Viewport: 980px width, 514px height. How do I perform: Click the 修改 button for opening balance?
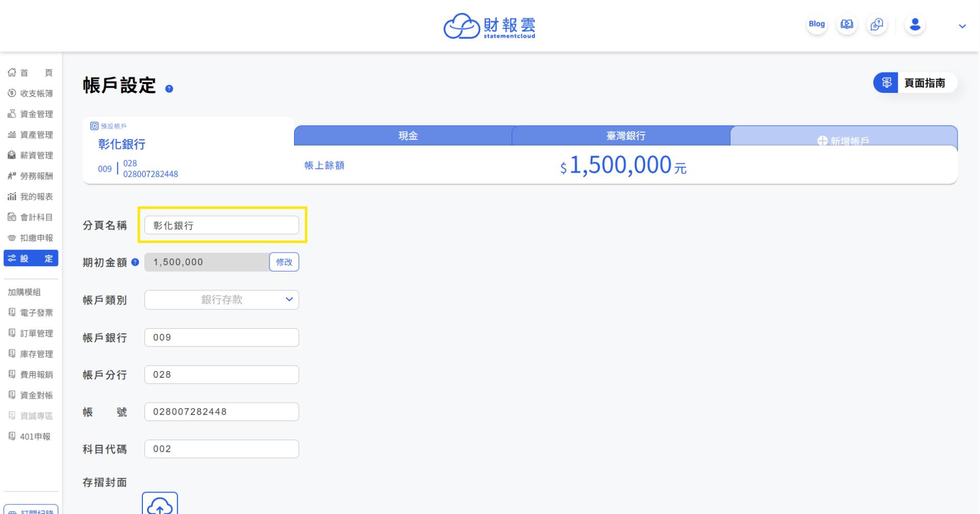(x=284, y=262)
